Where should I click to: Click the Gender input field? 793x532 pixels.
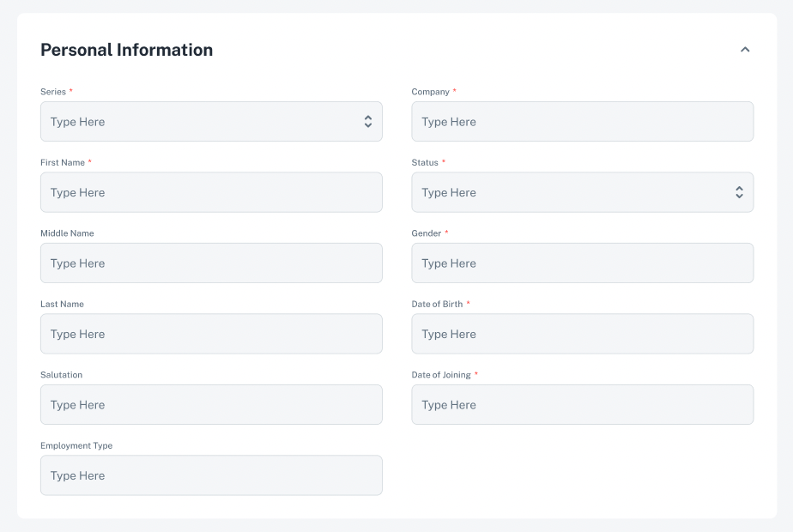coord(582,263)
